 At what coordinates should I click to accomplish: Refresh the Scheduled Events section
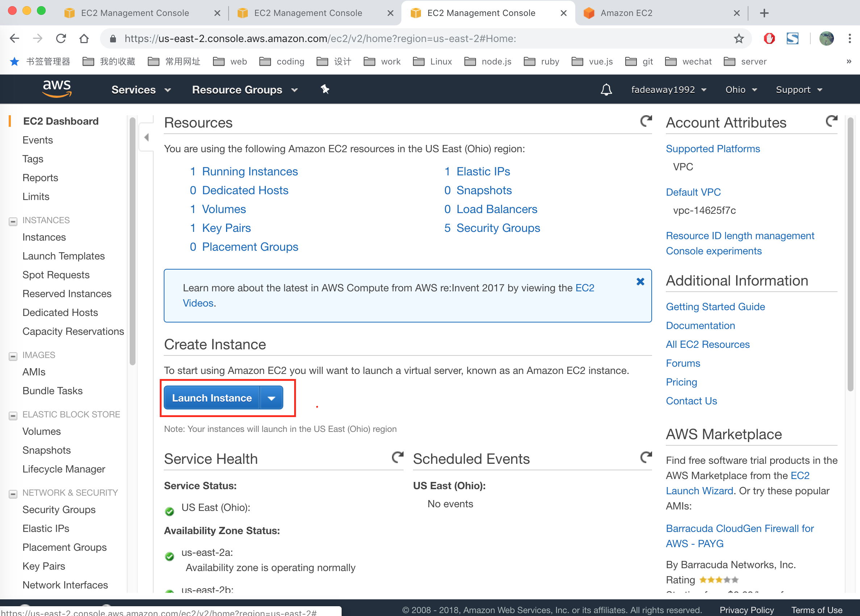coord(646,457)
